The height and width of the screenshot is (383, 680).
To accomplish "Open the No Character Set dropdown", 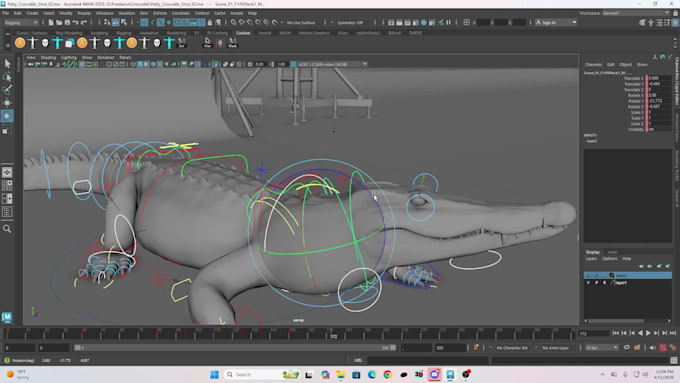I will pos(512,348).
